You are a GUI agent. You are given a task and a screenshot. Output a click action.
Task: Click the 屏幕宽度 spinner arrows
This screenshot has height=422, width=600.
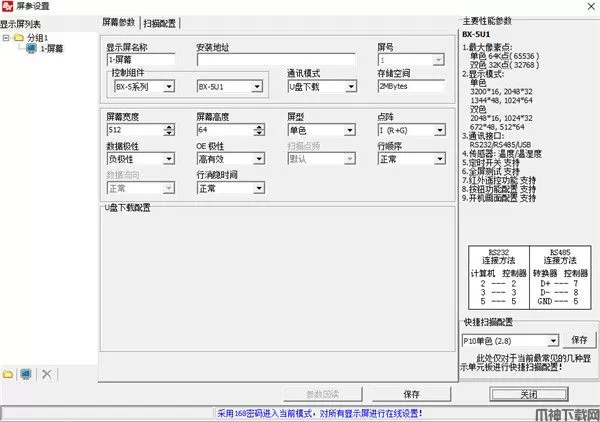169,130
